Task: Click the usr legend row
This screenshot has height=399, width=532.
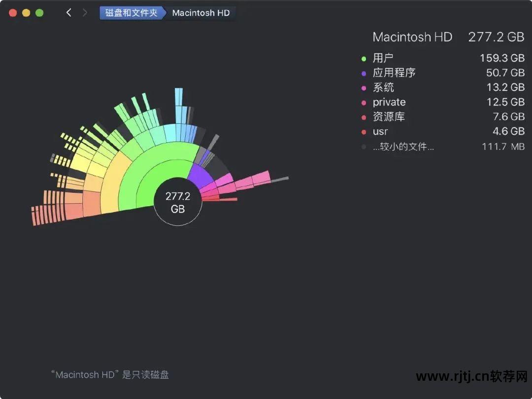Action: tap(380, 132)
